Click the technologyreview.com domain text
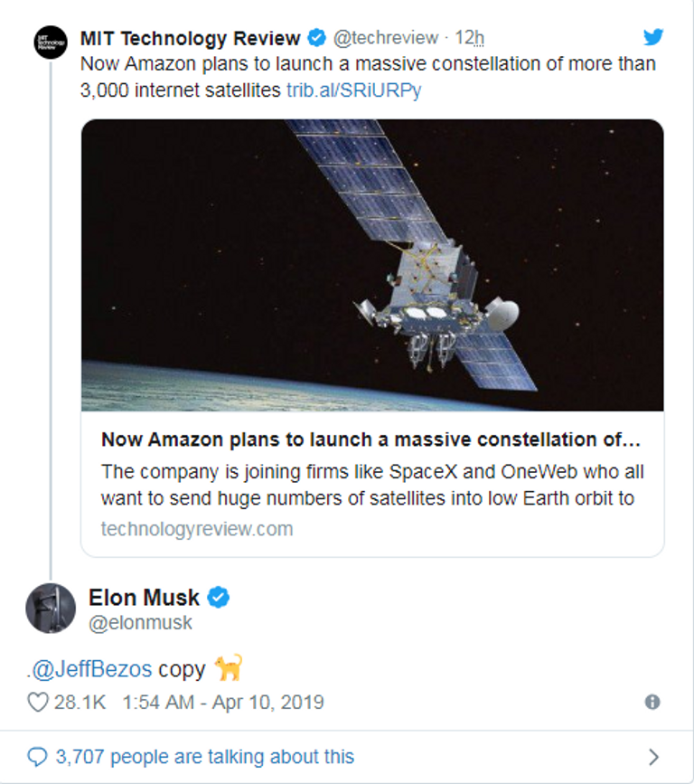The height and width of the screenshot is (784, 694). [197, 529]
